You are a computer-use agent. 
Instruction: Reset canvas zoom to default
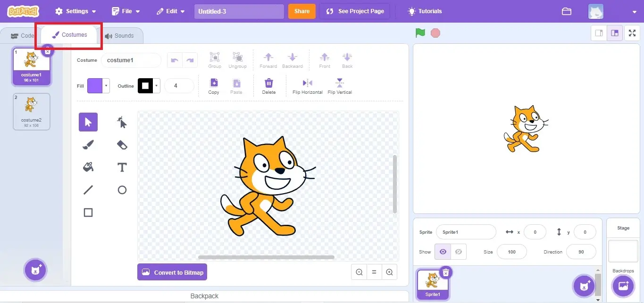pyautogui.click(x=374, y=272)
